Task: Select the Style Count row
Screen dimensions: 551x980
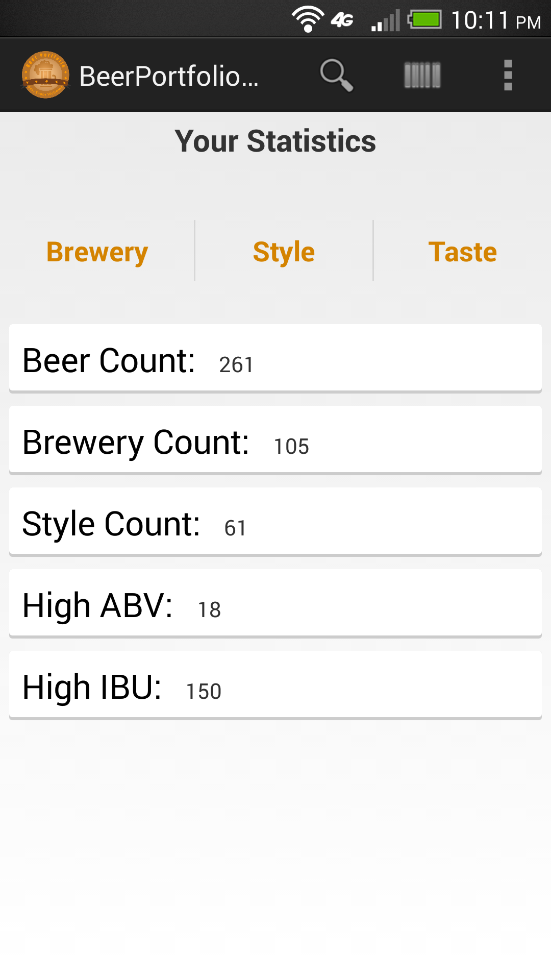Action: coord(275,522)
